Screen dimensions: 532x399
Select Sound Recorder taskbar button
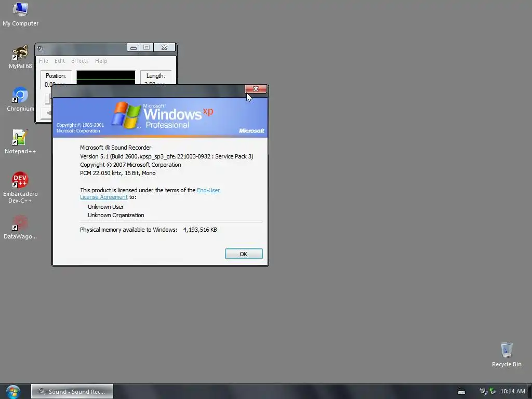pos(72,392)
